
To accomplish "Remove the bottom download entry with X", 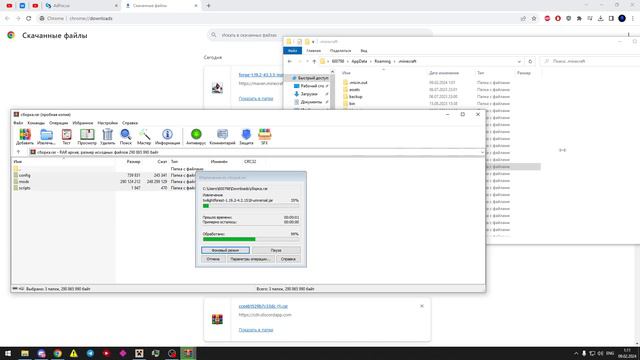I will tap(422, 306).
